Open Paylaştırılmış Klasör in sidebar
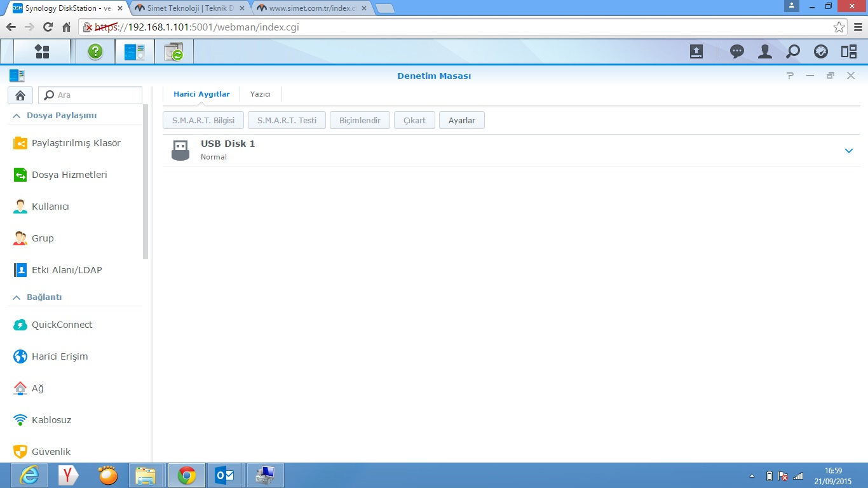This screenshot has width=868, height=488. [76, 143]
